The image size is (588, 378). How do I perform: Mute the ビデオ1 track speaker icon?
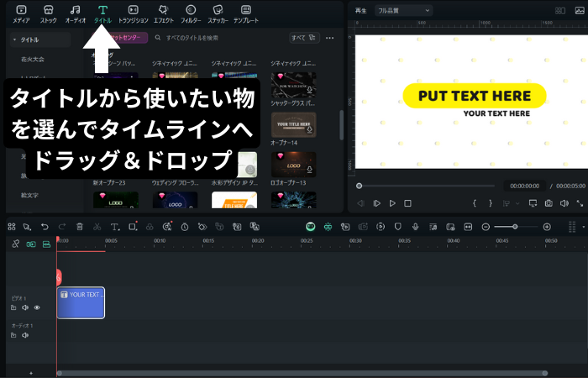[x=25, y=307]
